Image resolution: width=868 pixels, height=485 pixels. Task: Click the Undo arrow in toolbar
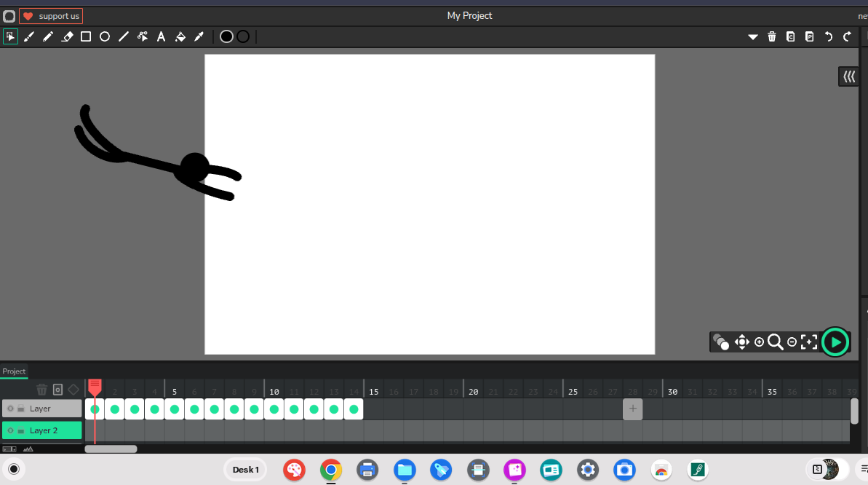(x=828, y=36)
